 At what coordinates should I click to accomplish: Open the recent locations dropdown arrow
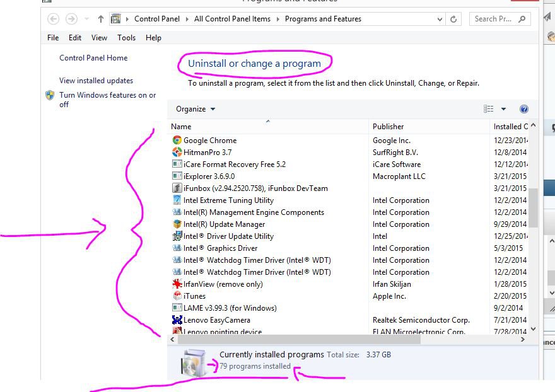[87, 19]
